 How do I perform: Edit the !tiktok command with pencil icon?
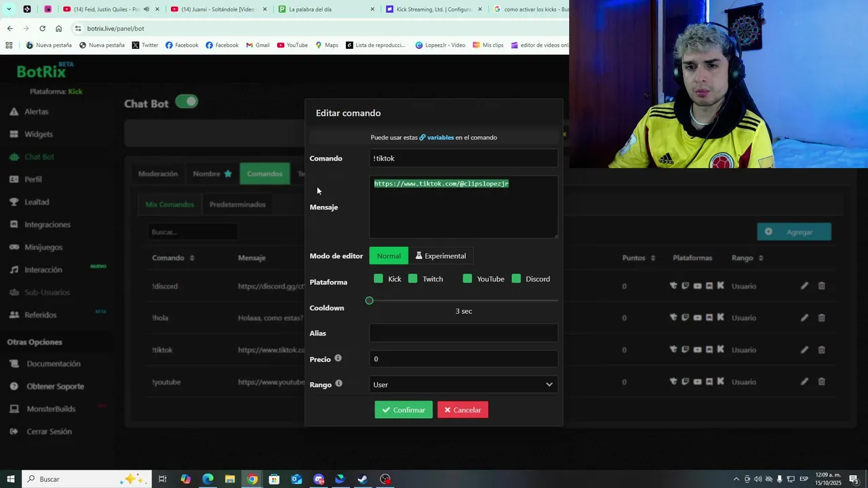coord(804,350)
